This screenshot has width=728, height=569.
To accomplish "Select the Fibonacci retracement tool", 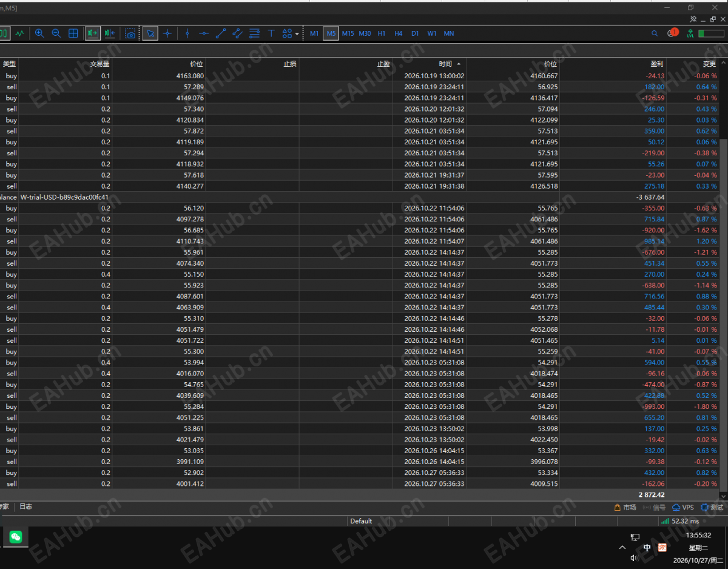I will coord(255,33).
